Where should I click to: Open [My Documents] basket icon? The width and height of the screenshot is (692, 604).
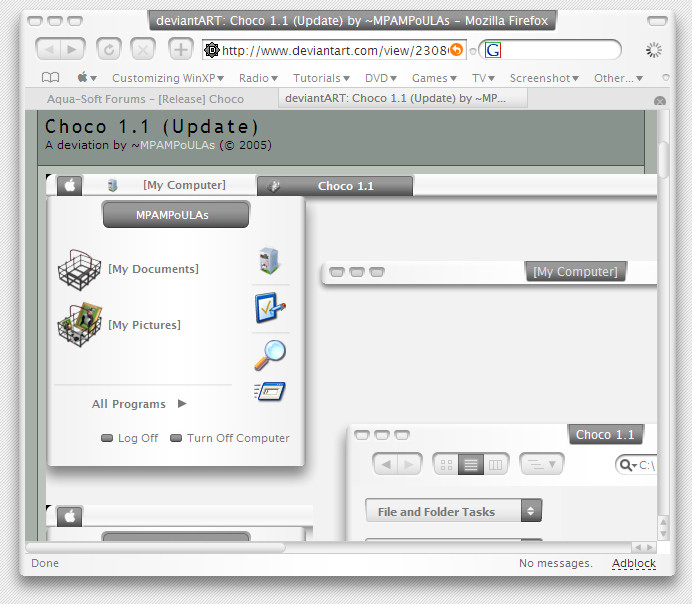click(79, 269)
